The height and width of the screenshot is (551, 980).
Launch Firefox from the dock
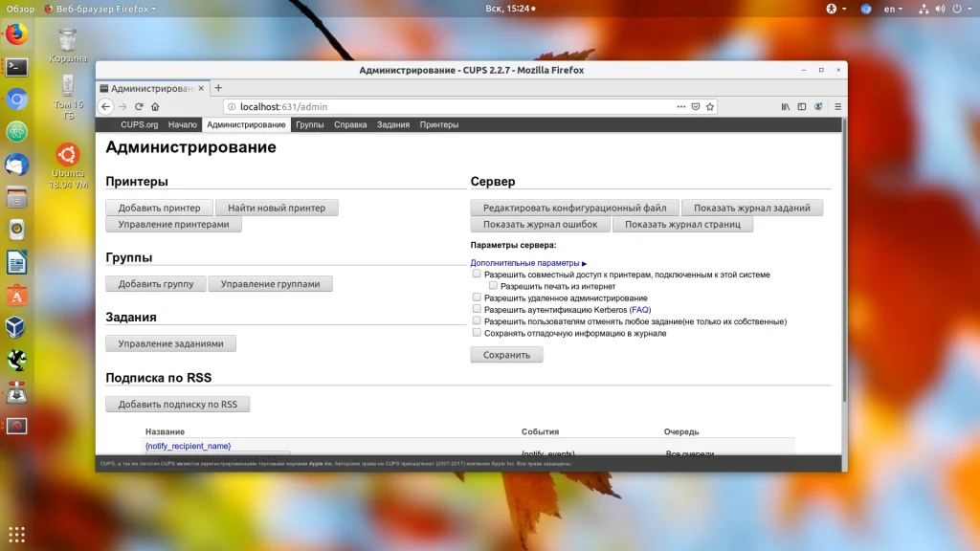click(17, 34)
